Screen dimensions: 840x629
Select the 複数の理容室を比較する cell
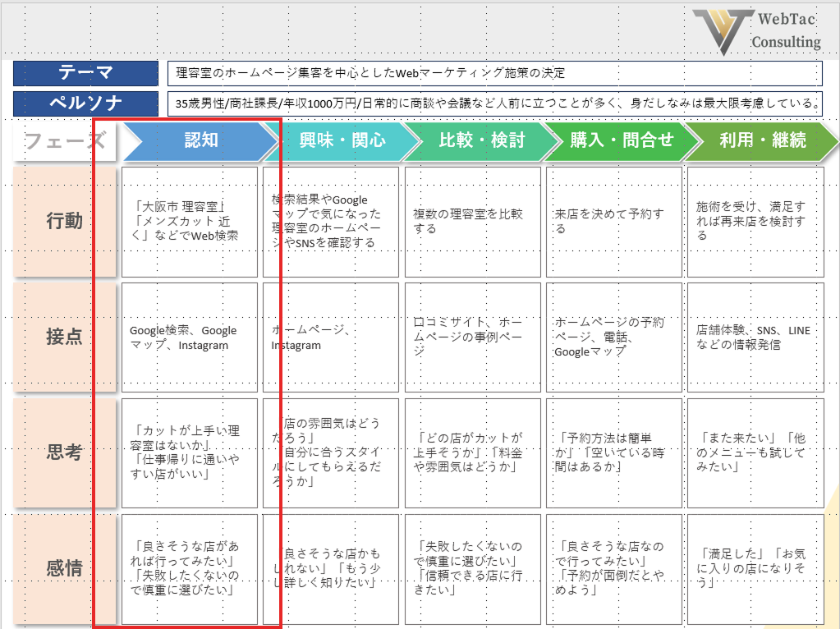coord(472,222)
